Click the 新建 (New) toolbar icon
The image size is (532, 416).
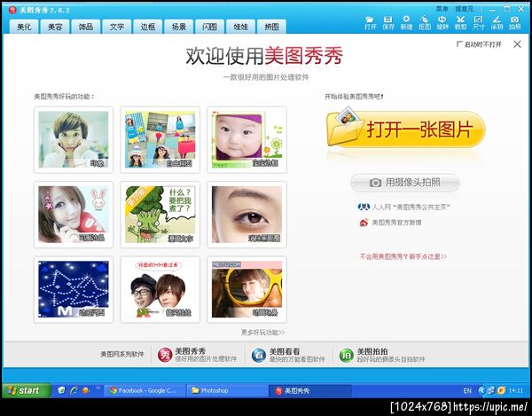click(406, 23)
